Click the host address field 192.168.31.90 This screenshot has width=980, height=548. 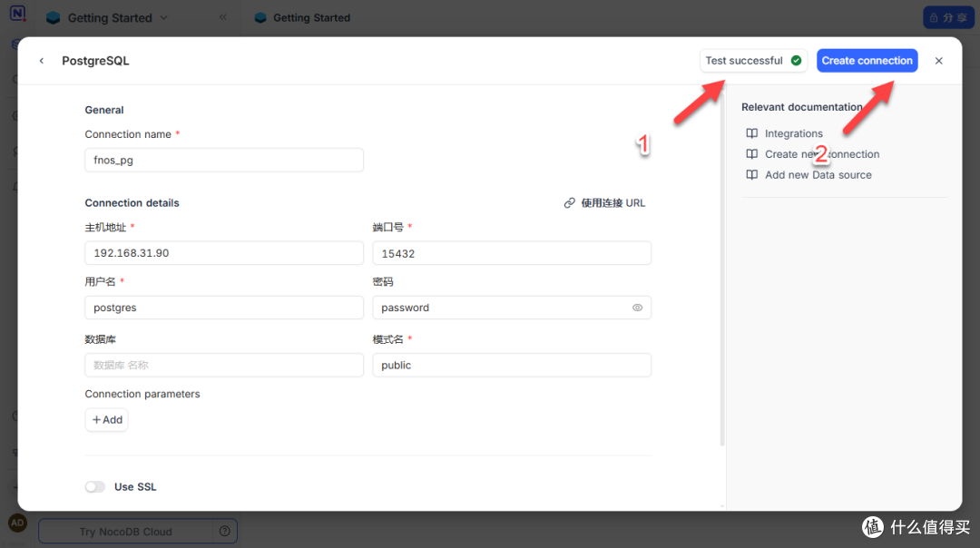tap(224, 253)
